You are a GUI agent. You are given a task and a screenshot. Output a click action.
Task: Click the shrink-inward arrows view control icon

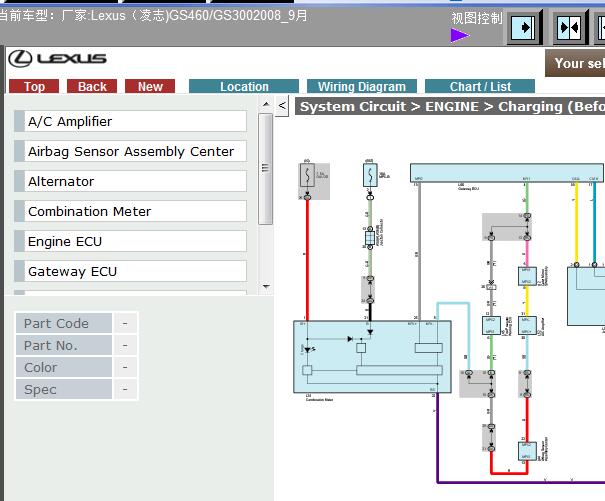point(570,28)
